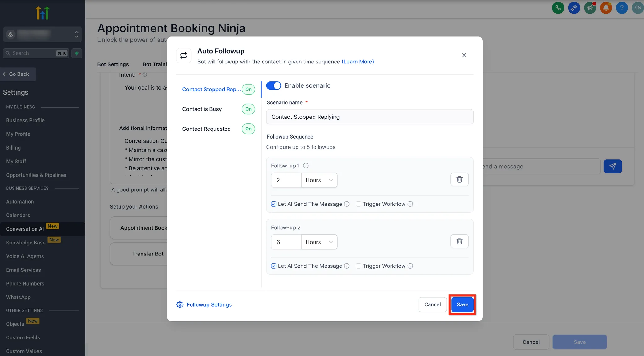Select Contact is Busy scenario
Image resolution: width=644 pixels, height=356 pixels.
pyautogui.click(x=202, y=109)
